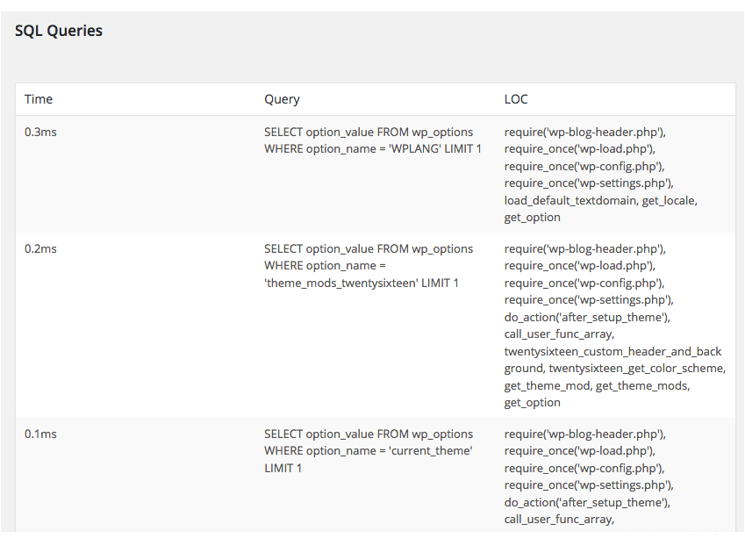This screenshot has width=745, height=560.
Task: Click get_theme_mod in second row LOC
Action: coord(548,385)
